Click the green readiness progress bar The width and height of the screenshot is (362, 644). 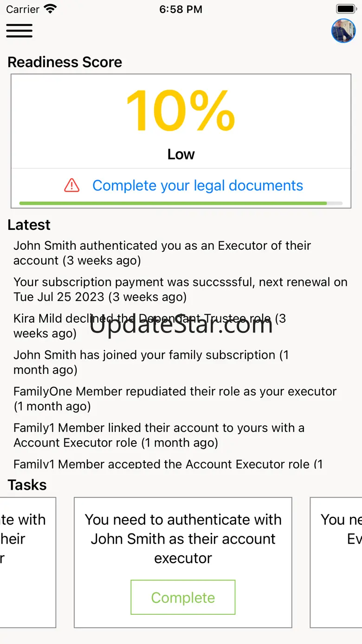tap(181, 203)
